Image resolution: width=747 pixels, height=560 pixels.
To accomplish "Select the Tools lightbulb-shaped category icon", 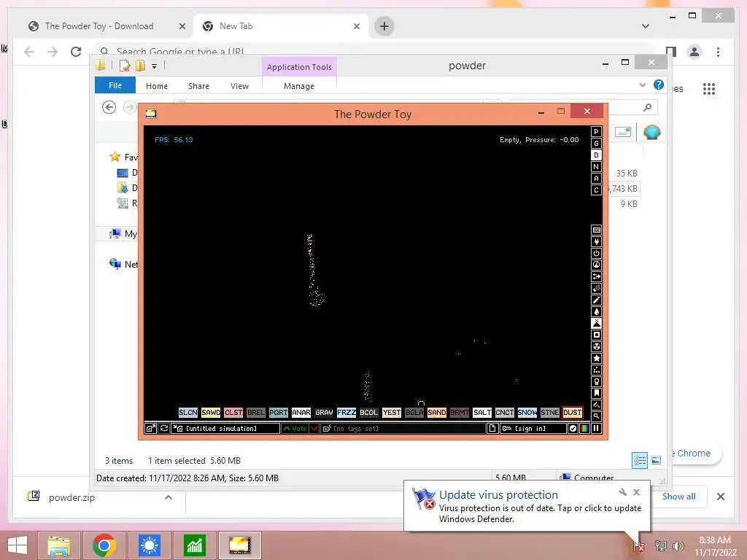I will [x=596, y=381].
